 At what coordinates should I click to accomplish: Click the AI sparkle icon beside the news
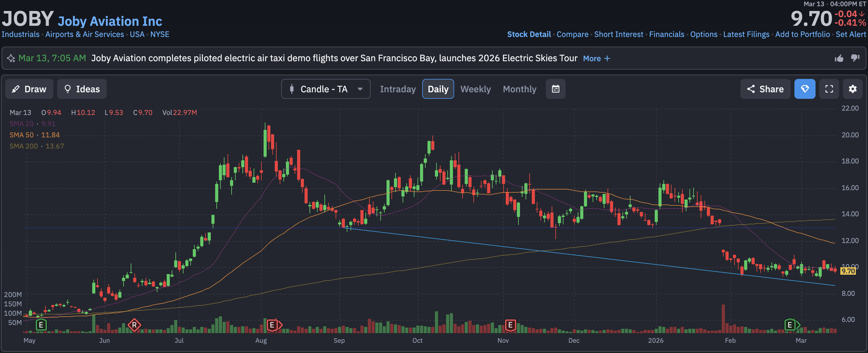[x=11, y=58]
